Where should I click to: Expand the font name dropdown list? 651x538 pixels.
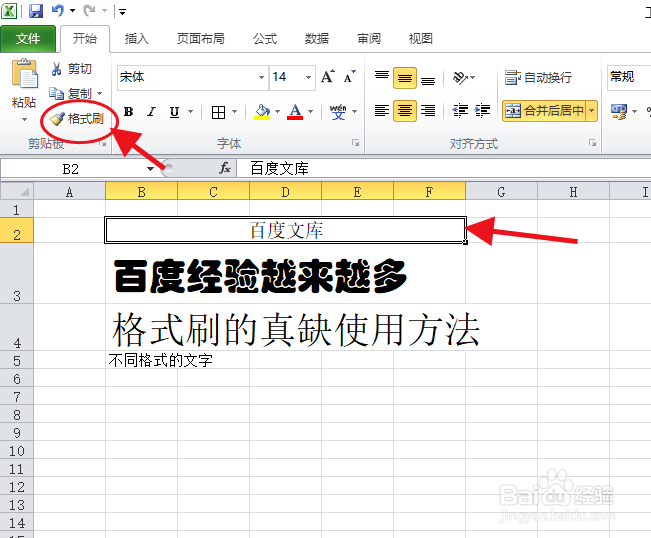[262, 77]
